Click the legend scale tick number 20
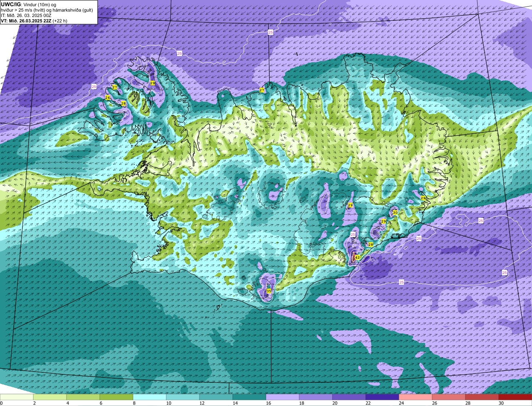This screenshot has width=532, height=406. pyautogui.click(x=335, y=403)
